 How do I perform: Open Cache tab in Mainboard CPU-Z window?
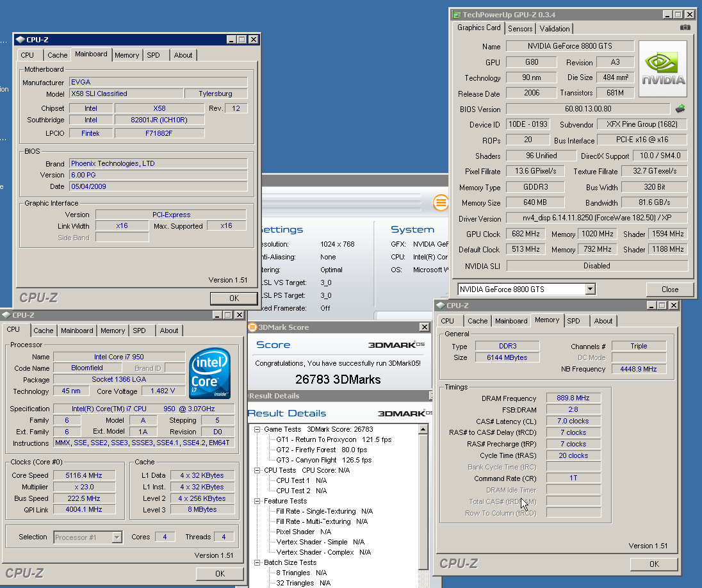(57, 55)
